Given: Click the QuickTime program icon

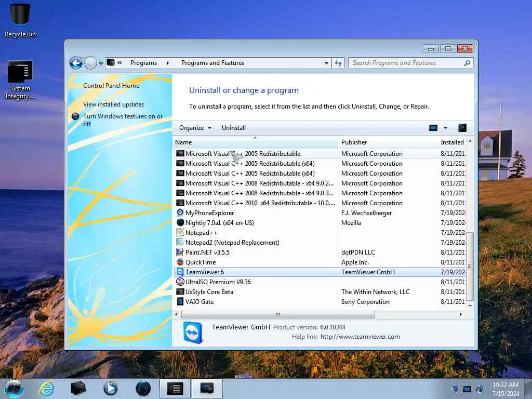Looking at the screenshot, I should point(180,262).
